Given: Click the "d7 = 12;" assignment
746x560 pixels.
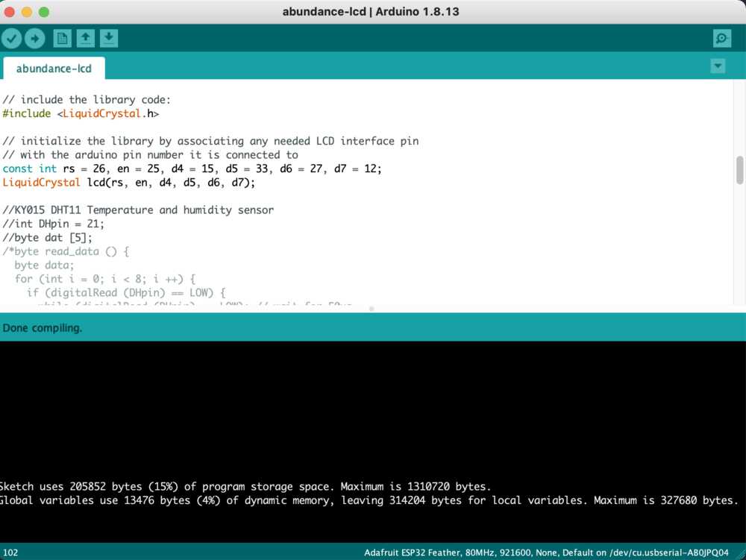Looking at the screenshot, I should coord(358,169).
